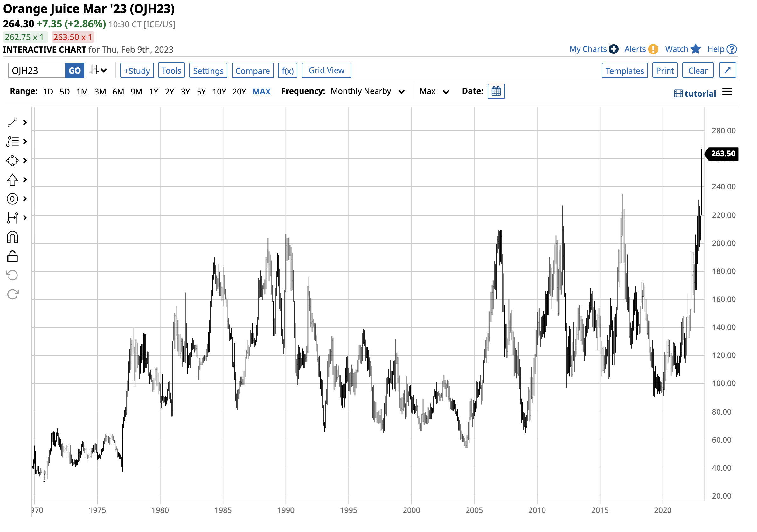
Task: Open the bar chart type dropdown
Action: 98,70
